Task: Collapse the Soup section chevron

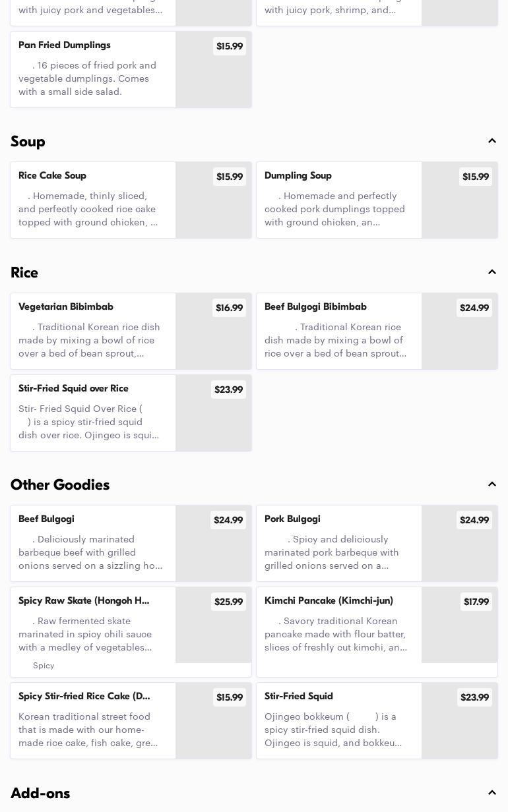Action: (492, 141)
